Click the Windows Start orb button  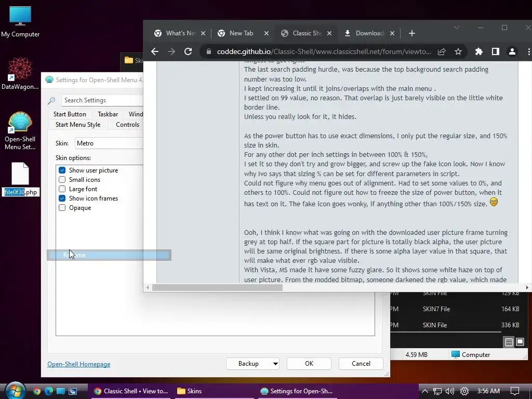pos(15,391)
